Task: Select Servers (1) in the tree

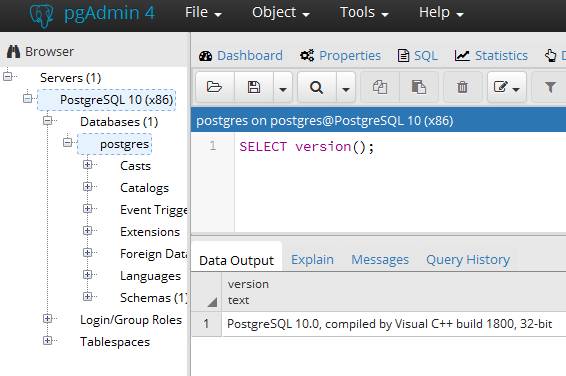Action: pos(70,78)
